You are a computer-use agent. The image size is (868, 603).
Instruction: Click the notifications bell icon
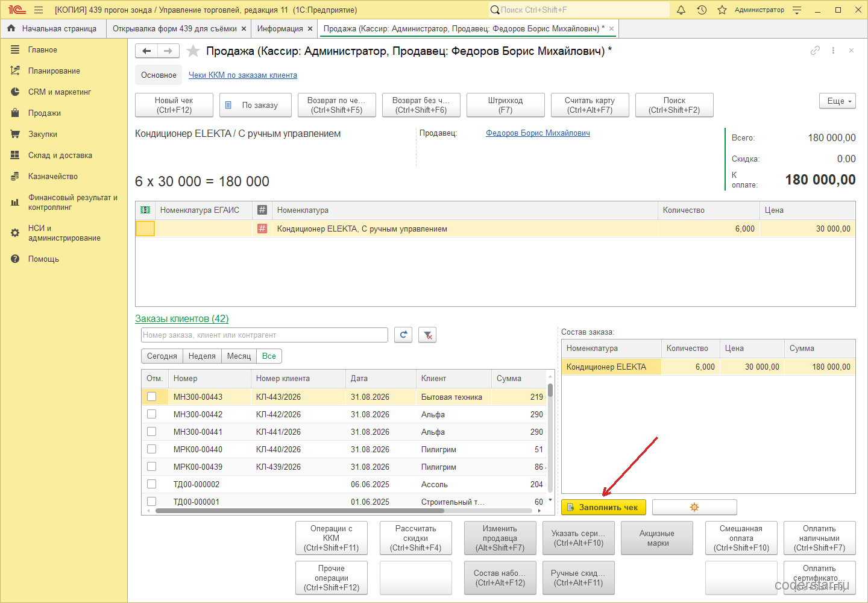[x=681, y=10]
